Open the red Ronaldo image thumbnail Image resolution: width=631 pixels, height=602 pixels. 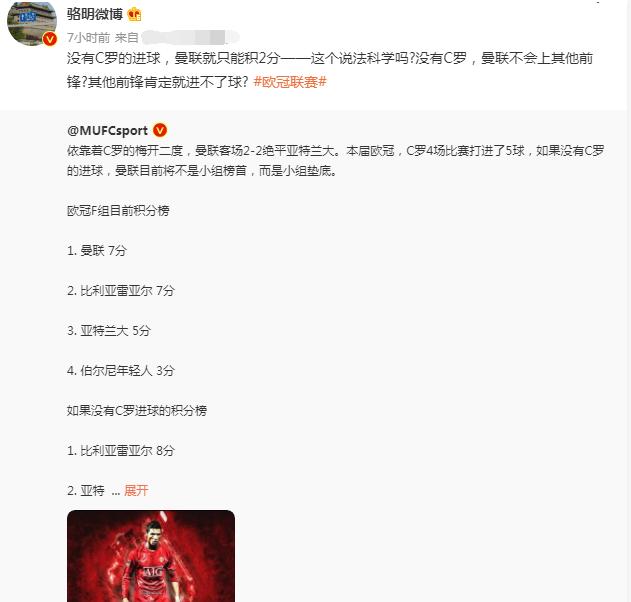coord(151,556)
